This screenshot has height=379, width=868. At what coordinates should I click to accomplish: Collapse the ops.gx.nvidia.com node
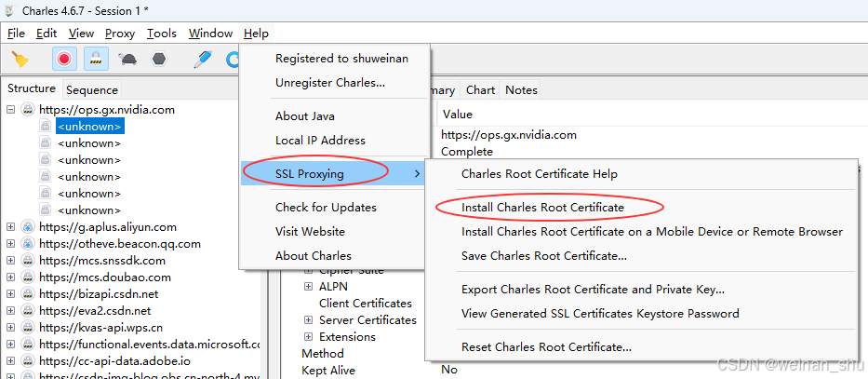(10, 110)
